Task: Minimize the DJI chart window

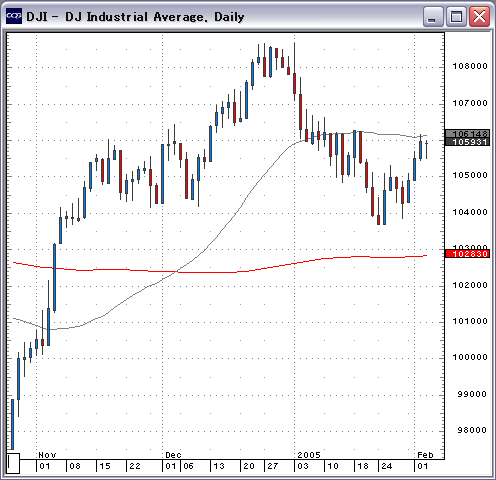Action: point(433,16)
